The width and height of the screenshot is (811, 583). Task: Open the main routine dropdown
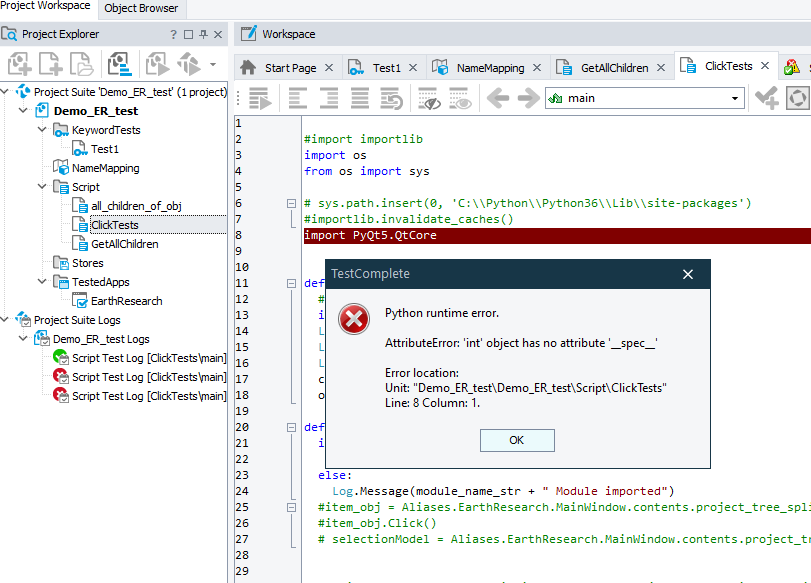click(x=736, y=98)
